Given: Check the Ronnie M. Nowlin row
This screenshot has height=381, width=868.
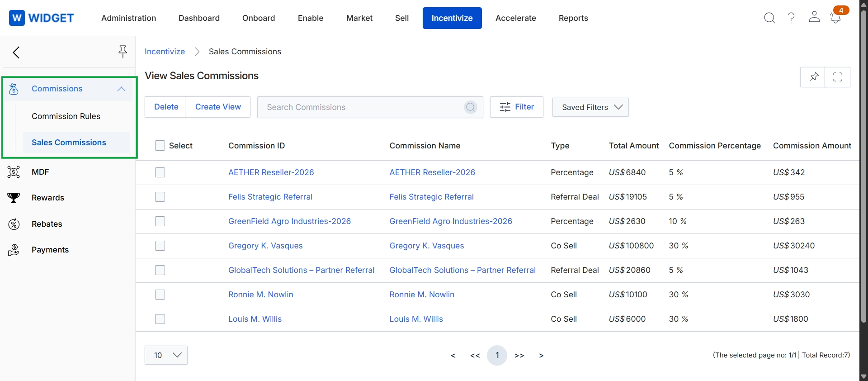Looking at the screenshot, I should click(x=160, y=295).
